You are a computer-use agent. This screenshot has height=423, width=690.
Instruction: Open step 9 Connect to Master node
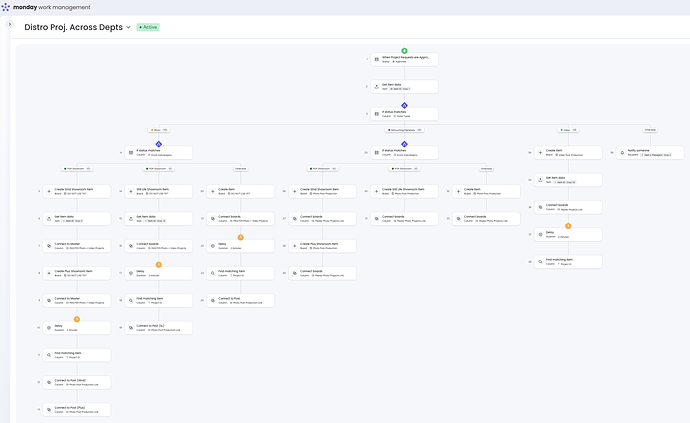pyautogui.click(x=77, y=301)
